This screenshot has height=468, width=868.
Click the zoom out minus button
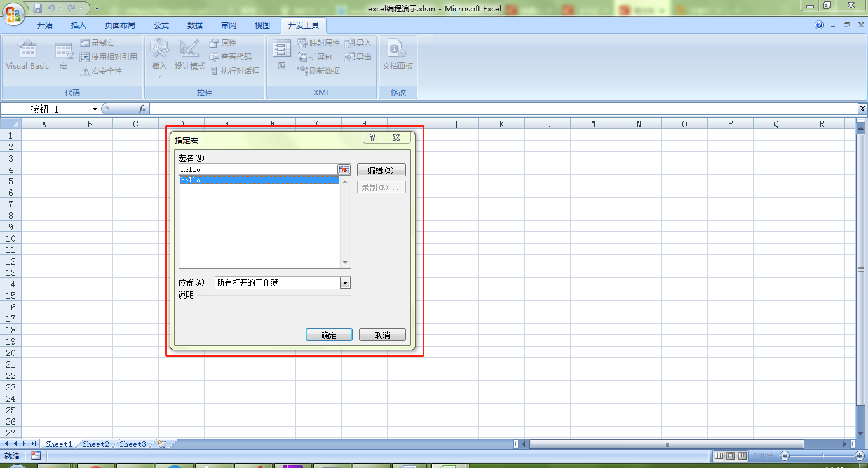pos(785,456)
